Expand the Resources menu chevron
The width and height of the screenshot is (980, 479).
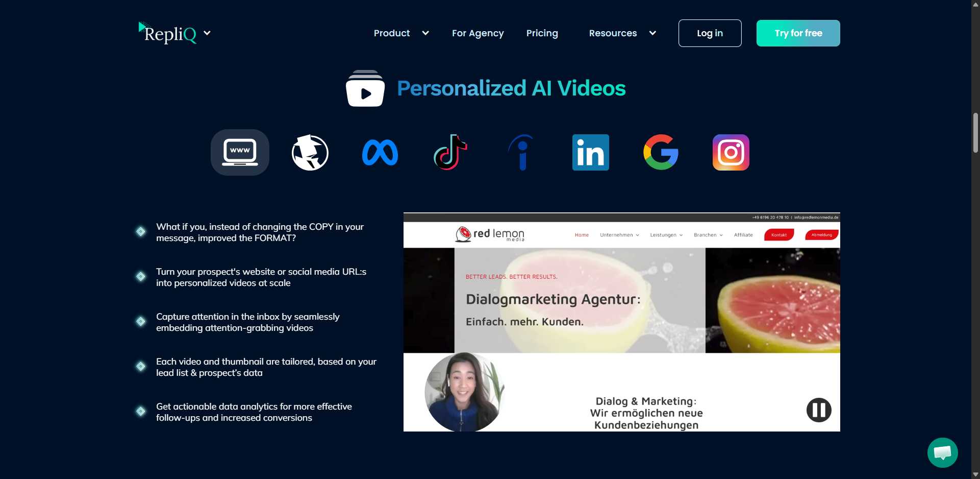click(x=652, y=33)
